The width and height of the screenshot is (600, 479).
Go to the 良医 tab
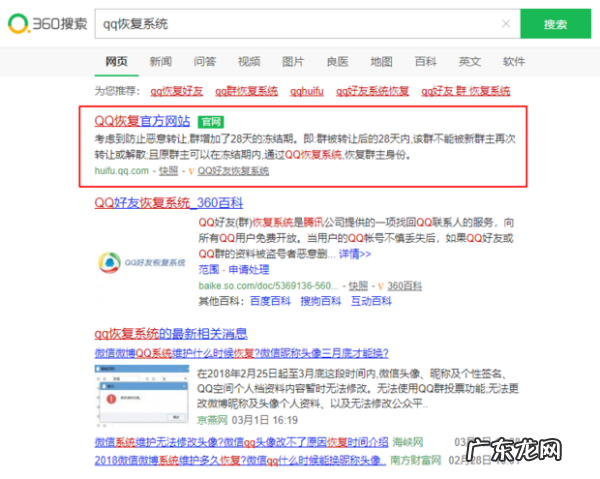[x=338, y=61]
